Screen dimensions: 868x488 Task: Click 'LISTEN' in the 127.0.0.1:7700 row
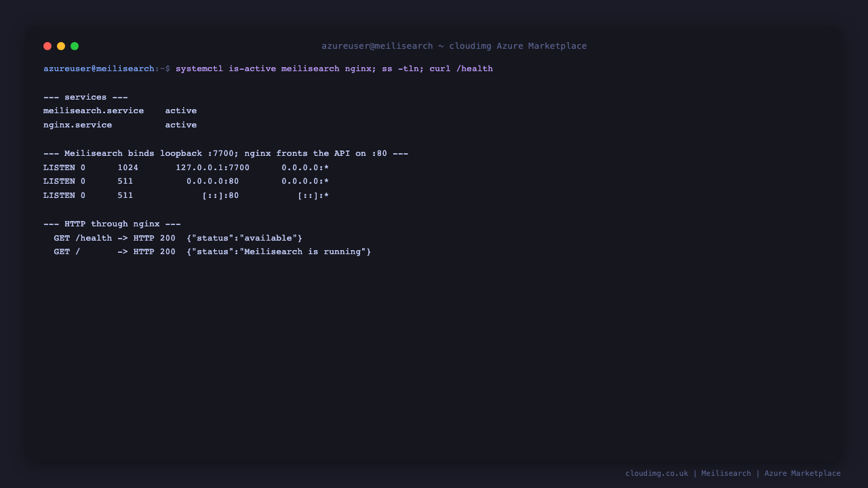[59, 167]
